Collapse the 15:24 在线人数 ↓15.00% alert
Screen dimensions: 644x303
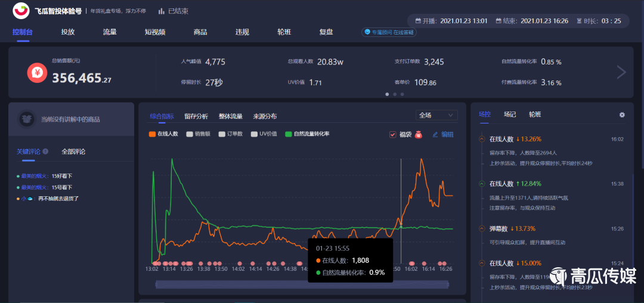pos(481,263)
